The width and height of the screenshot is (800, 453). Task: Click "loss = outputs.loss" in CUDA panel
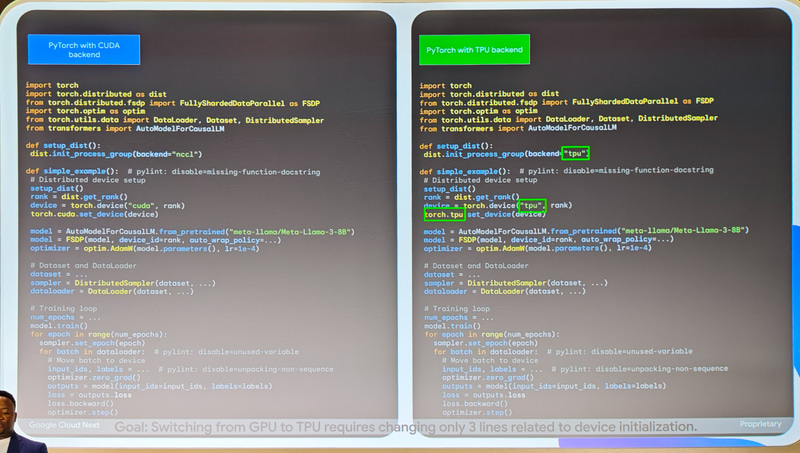89,395
